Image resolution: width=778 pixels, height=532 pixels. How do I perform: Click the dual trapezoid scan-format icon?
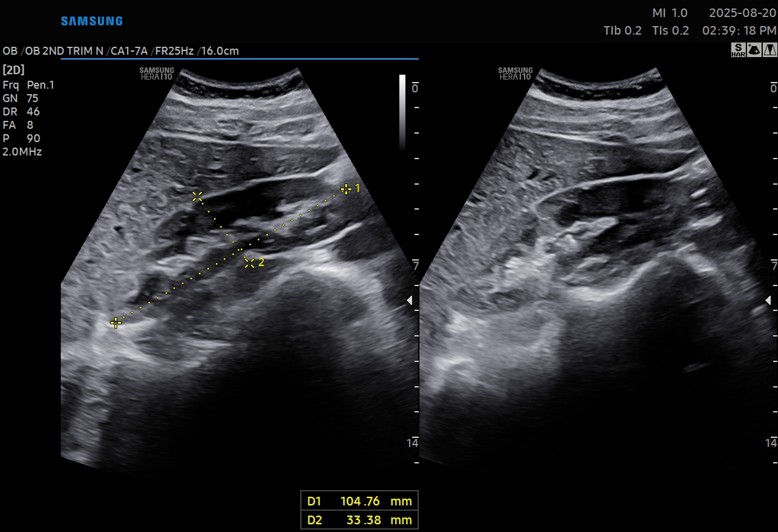(769, 50)
